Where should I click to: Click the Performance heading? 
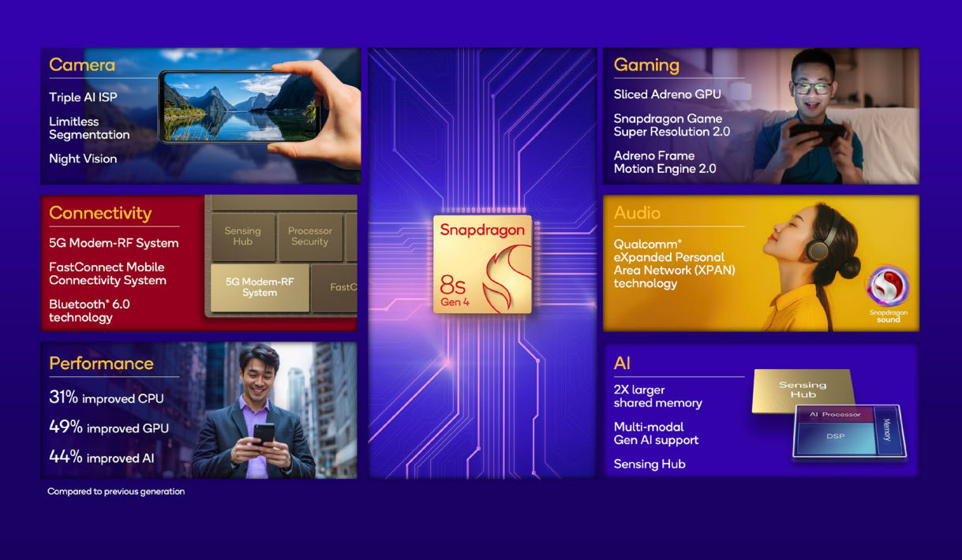[x=101, y=364]
